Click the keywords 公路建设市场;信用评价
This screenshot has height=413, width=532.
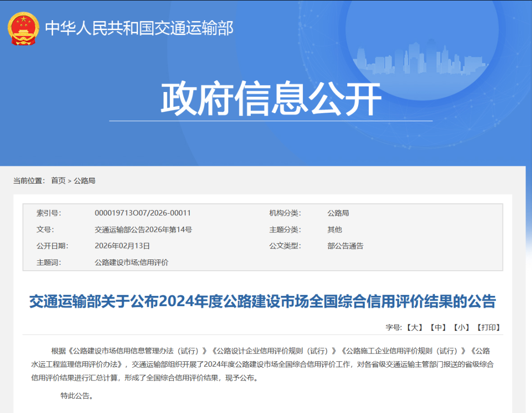click(132, 262)
